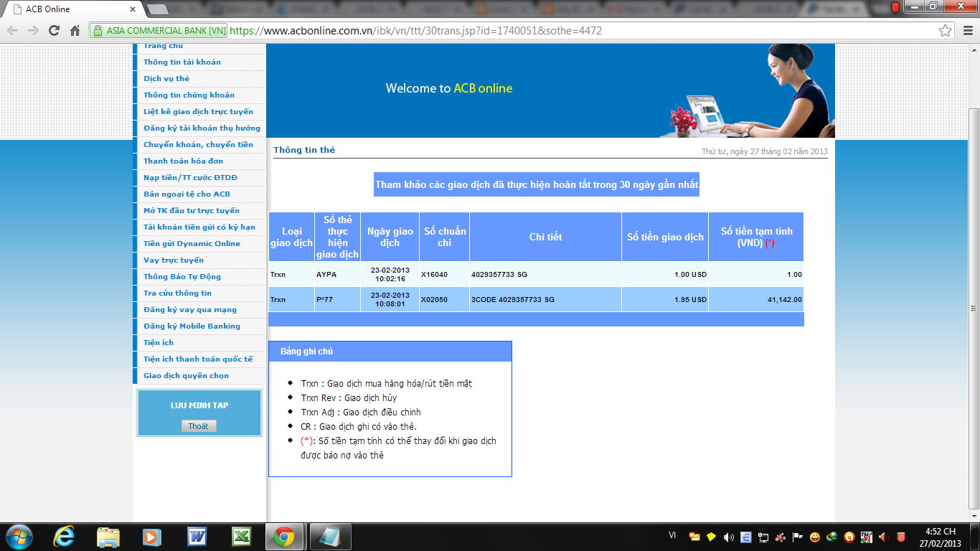Click card number P*77 in table
Image resolution: width=980 pixels, height=551 pixels.
click(x=326, y=300)
